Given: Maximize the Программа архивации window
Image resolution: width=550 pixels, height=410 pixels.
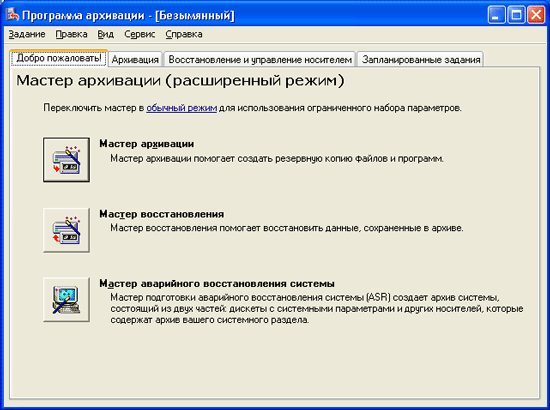Looking at the screenshot, I should coord(516,15).
